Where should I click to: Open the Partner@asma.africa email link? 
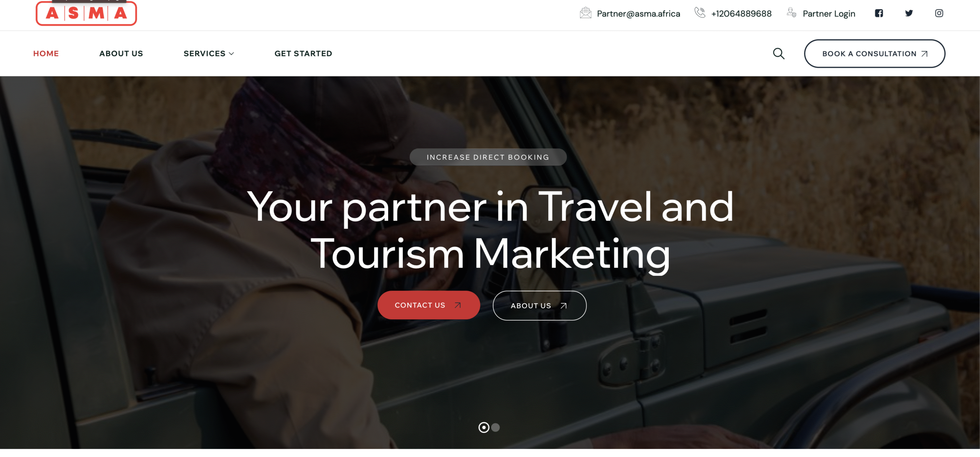(638, 14)
